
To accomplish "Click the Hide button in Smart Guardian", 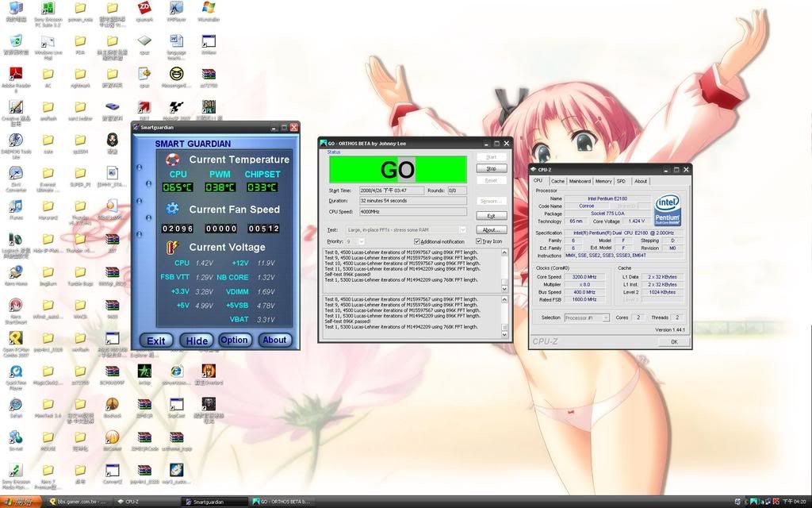I will click(196, 341).
